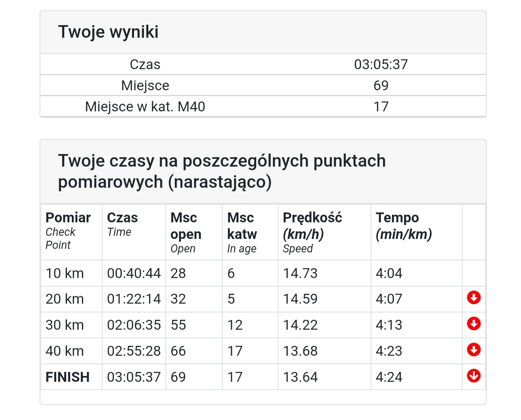Click the red down-arrow icon in 20 km row
This screenshot has width=521, height=420.
(473, 297)
